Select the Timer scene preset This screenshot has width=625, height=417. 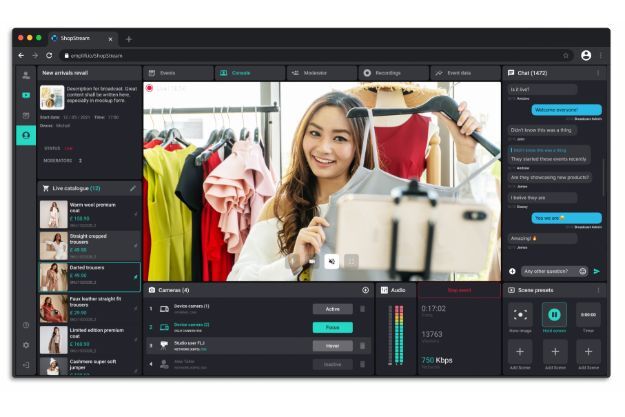click(588, 315)
